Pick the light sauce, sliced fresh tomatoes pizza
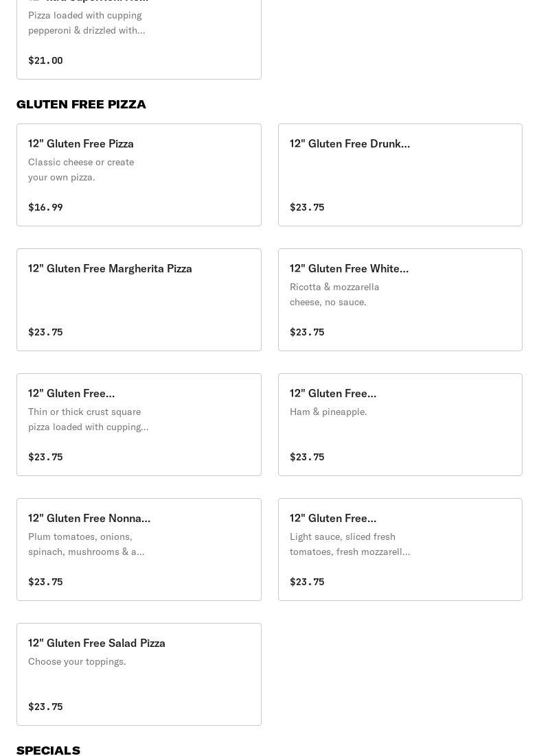Image resolution: width=539 pixels, height=756 pixels. coord(400,549)
